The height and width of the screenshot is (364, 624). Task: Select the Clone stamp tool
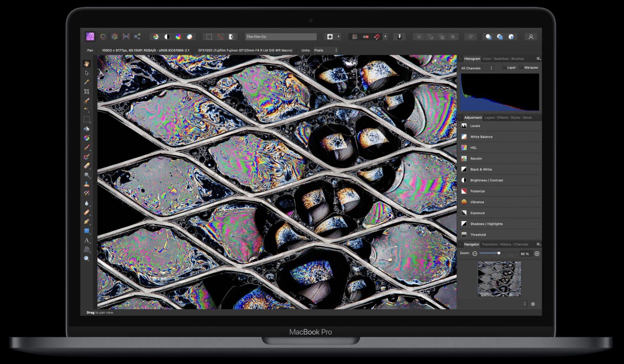coord(87,184)
